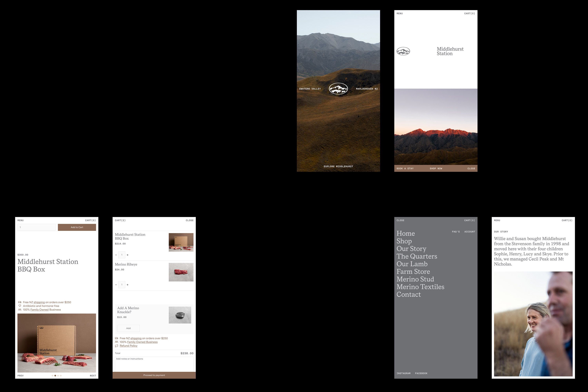Viewport: 588px width, 392px height.
Task: Click the Add to Cart button
Action: (77, 227)
